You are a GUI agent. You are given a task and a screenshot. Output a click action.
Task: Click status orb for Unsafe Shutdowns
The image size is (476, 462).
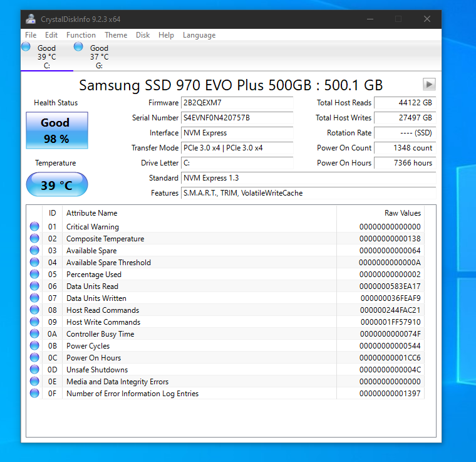pyautogui.click(x=34, y=369)
